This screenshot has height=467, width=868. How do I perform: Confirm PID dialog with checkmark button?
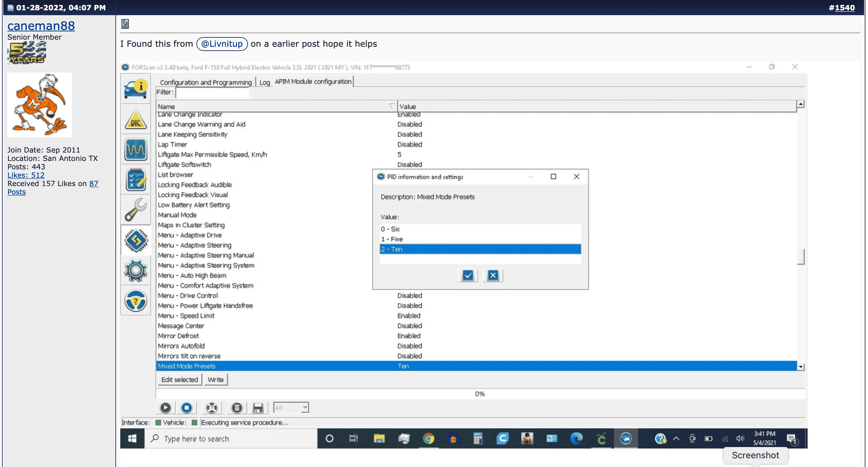coord(468,276)
